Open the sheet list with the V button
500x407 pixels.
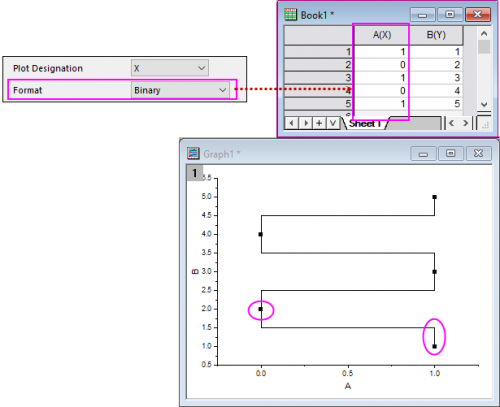click(333, 123)
